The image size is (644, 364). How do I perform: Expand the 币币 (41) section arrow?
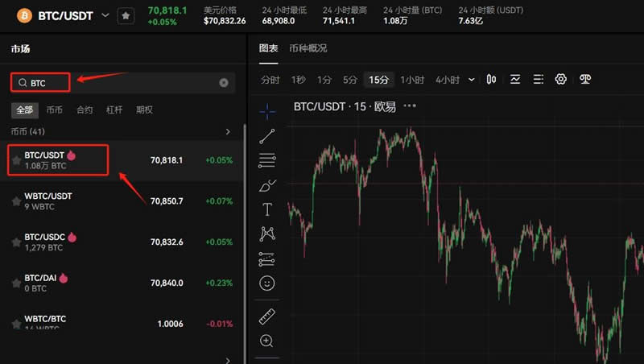[x=228, y=131]
